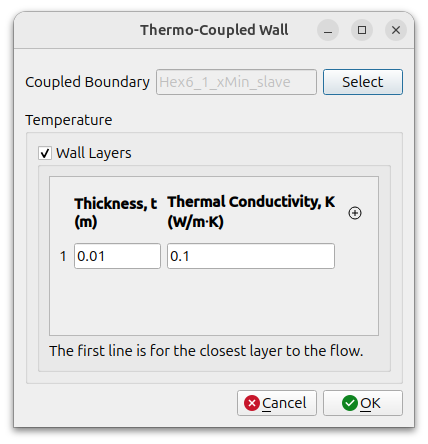Click the Thermo-Coupled Wall title bar text
428x444 pixels.
point(214,30)
